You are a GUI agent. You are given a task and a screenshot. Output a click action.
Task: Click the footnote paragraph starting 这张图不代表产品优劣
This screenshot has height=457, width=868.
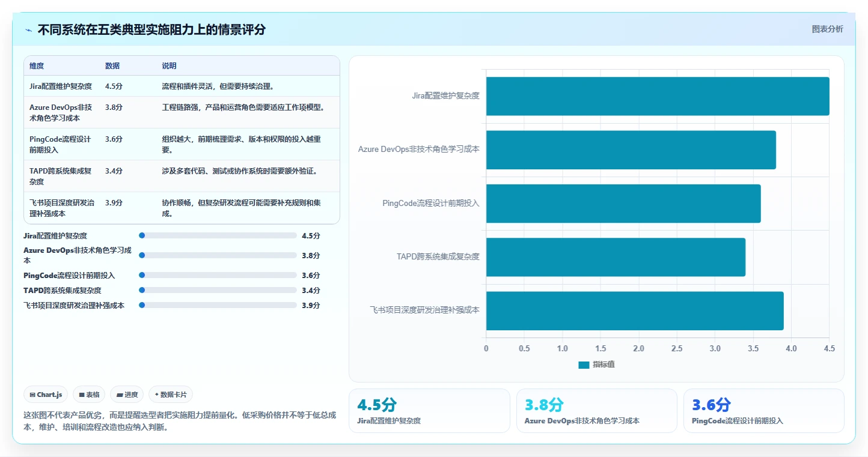(180, 421)
